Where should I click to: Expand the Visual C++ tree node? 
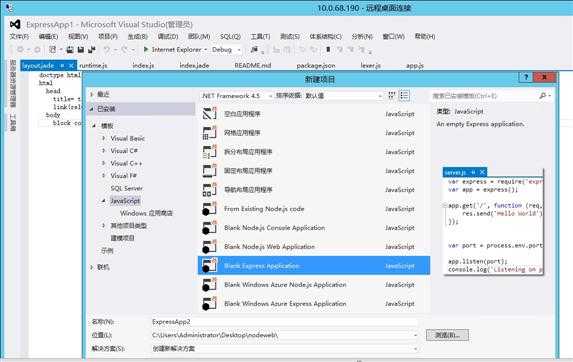click(x=104, y=163)
